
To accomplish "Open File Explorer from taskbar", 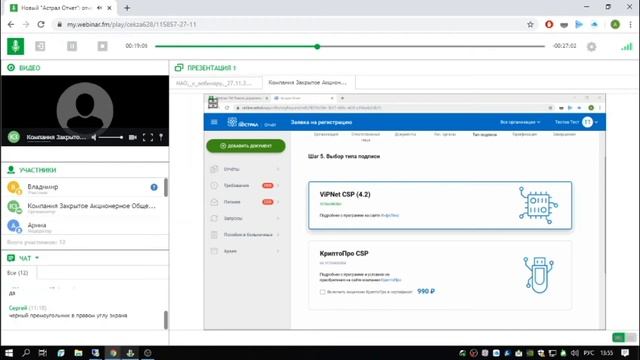I will (78, 353).
